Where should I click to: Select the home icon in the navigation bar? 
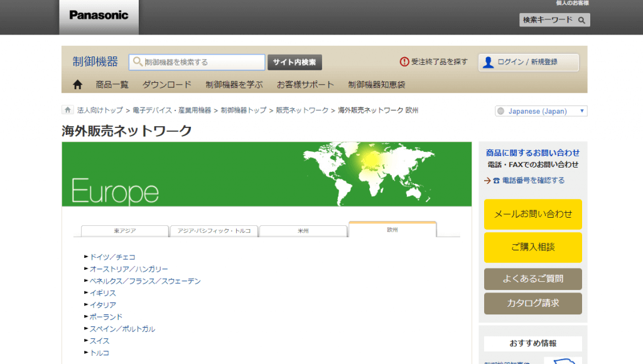point(77,84)
